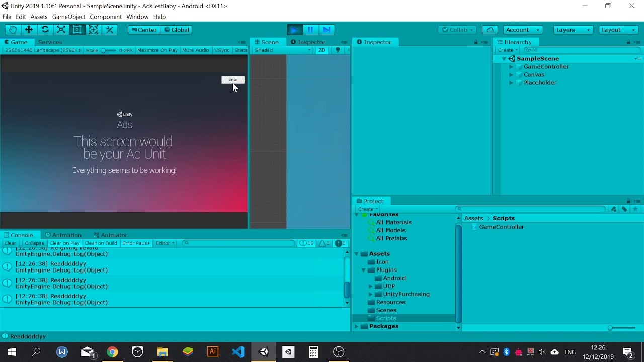644x362 pixels.
Task: Toggle Mute Audio in Game view
Action: click(195, 50)
